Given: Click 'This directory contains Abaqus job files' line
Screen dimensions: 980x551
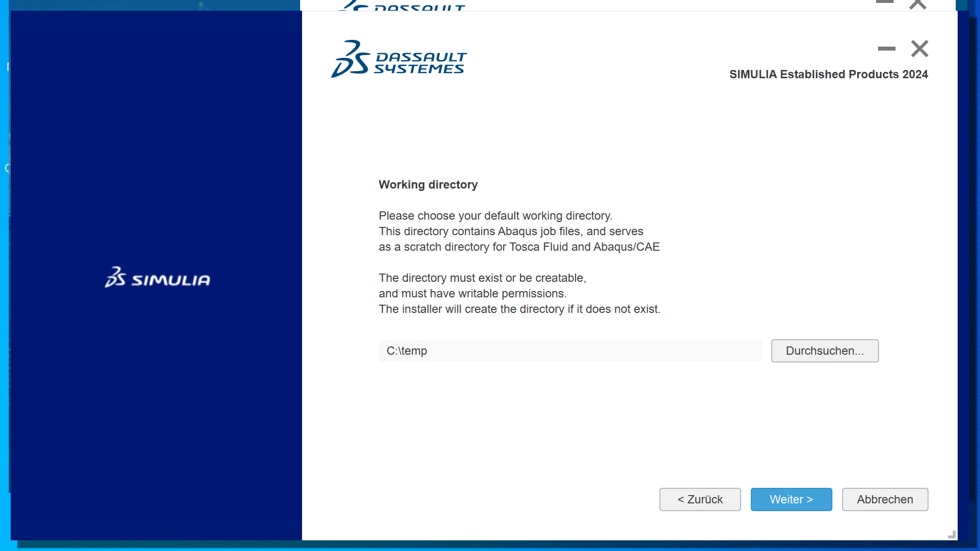Looking at the screenshot, I should click(x=511, y=231).
